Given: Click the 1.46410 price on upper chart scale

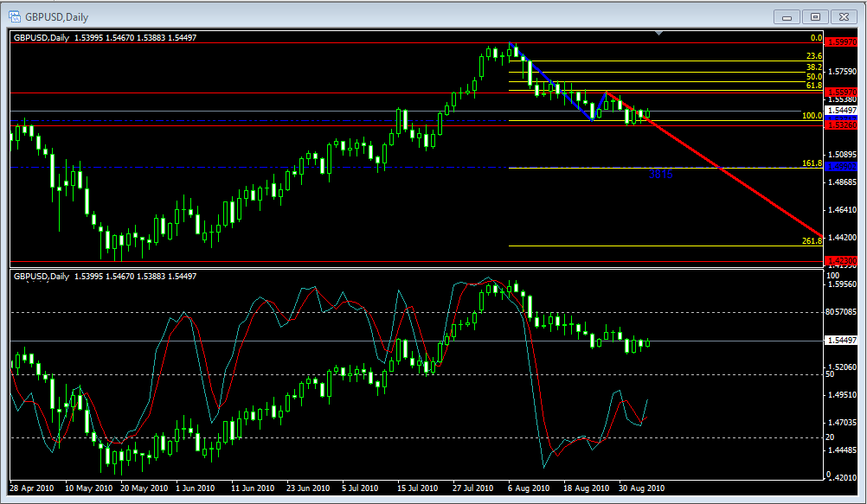Looking at the screenshot, I should [839, 209].
